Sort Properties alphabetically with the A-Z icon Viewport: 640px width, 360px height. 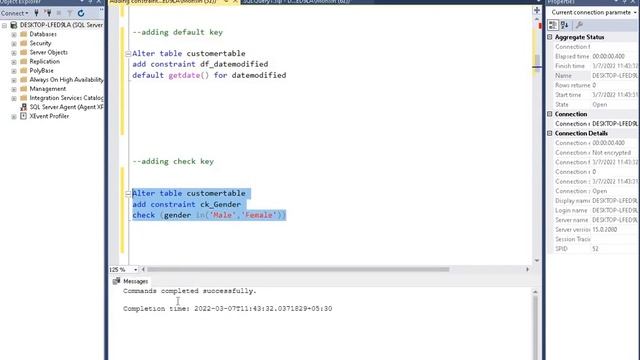pyautogui.click(x=564, y=25)
